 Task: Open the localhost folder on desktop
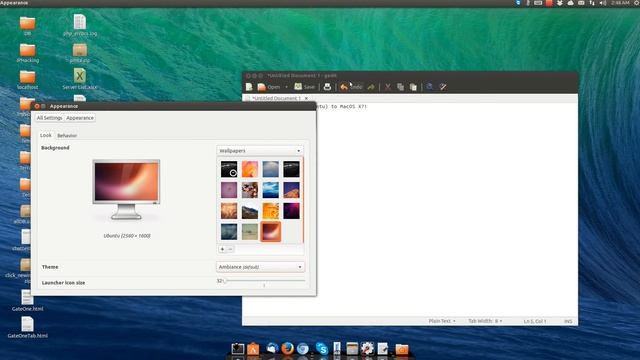27,80
